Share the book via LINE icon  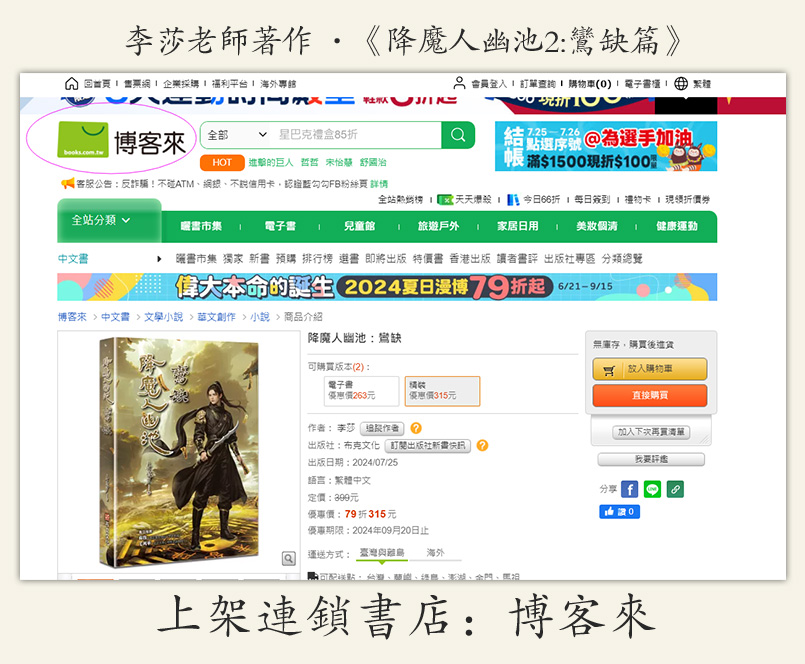pos(653,489)
